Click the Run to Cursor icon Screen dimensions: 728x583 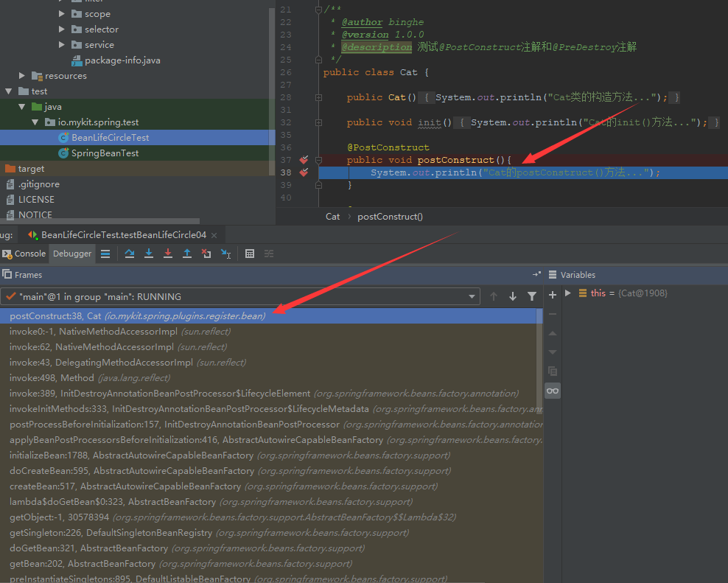[x=225, y=254]
